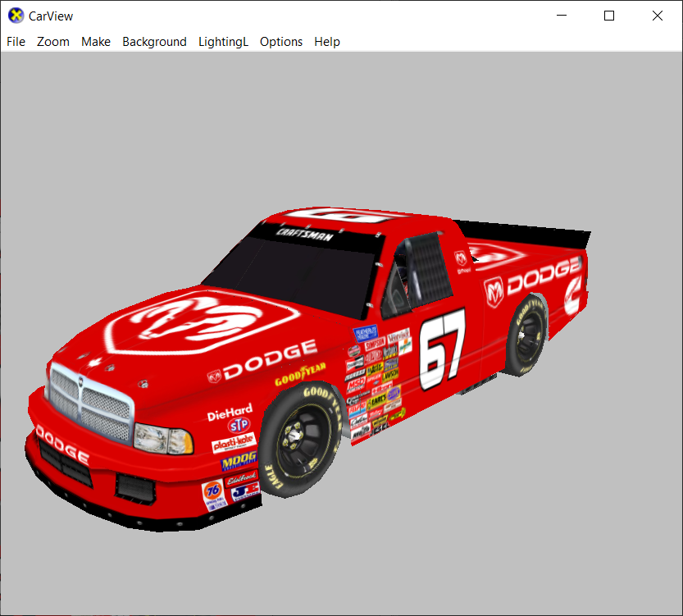Screen dimensions: 683x616
Task: Click the chrome front grille of the truck
Action: (90, 404)
